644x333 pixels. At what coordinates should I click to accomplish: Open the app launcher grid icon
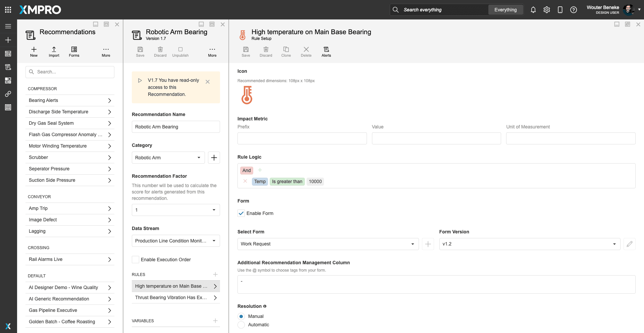[x=8, y=10]
